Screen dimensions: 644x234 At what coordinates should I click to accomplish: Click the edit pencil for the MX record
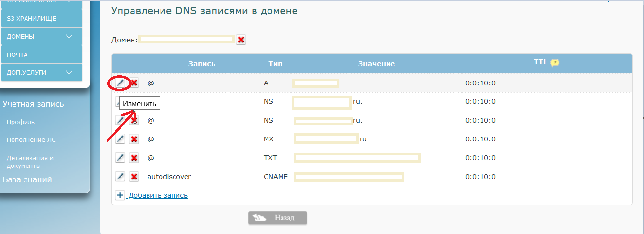point(120,139)
